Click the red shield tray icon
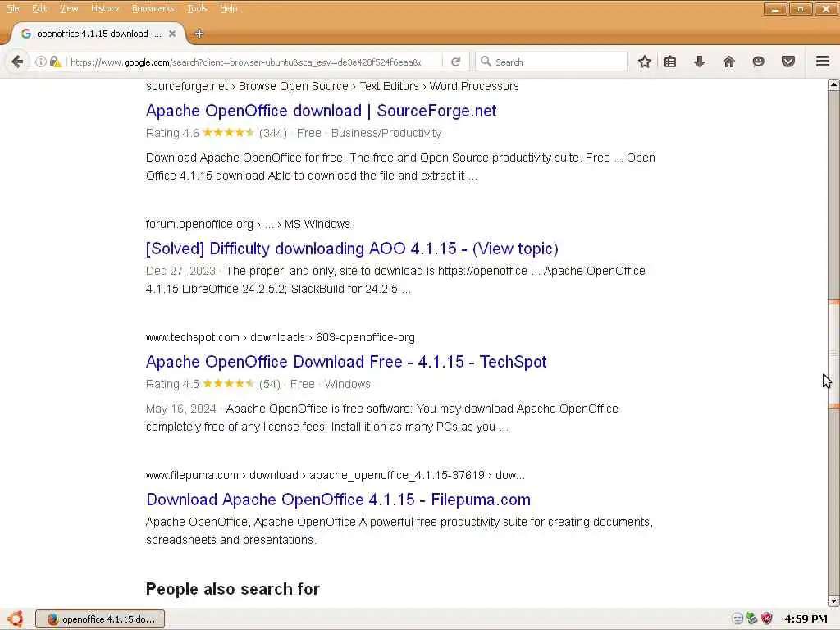This screenshot has width=840, height=630. (767, 619)
